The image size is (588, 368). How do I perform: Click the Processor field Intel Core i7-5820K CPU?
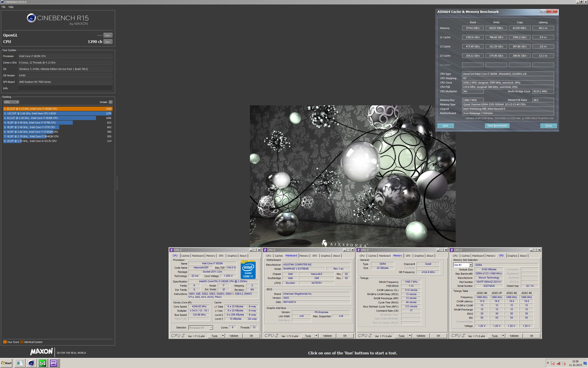65,56
